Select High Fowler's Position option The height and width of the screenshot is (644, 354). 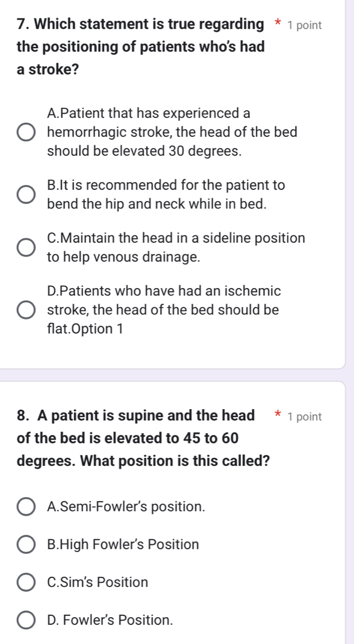coord(26,544)
